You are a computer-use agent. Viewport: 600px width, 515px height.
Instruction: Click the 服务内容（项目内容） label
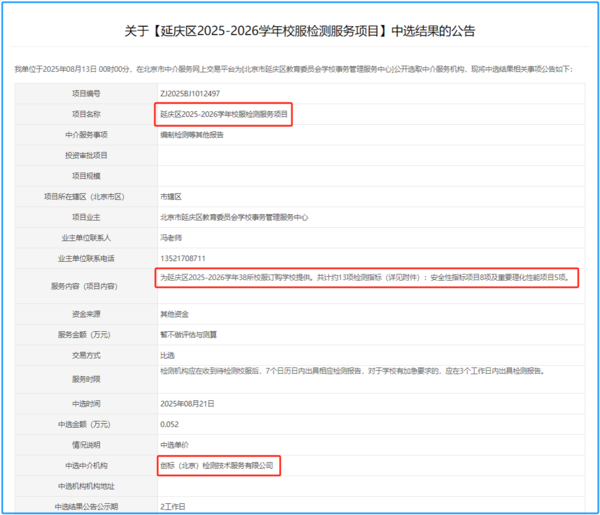click(x=84, y=286)
